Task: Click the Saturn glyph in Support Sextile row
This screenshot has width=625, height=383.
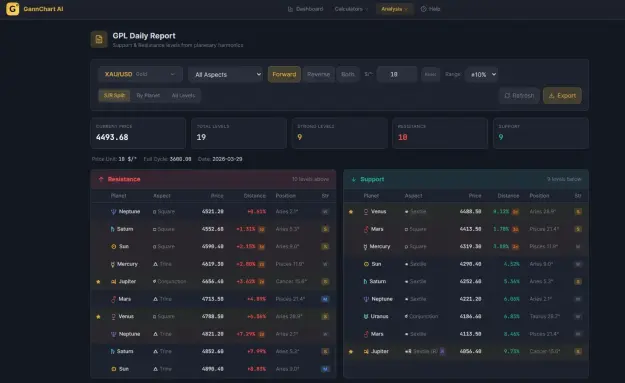Action: pyautogui.click(x=365, y=282)
